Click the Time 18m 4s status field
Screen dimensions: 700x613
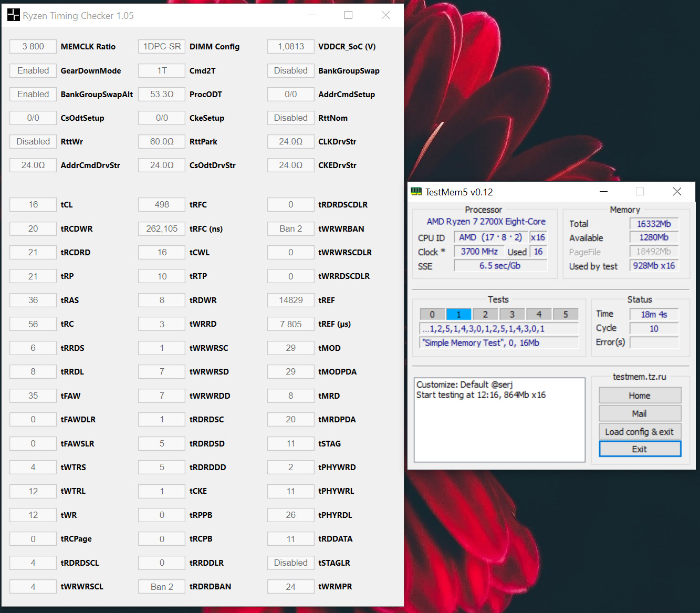tap(654, 314)
